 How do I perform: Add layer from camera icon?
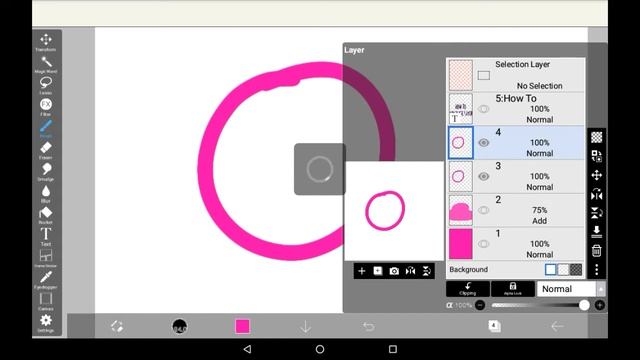394,271
